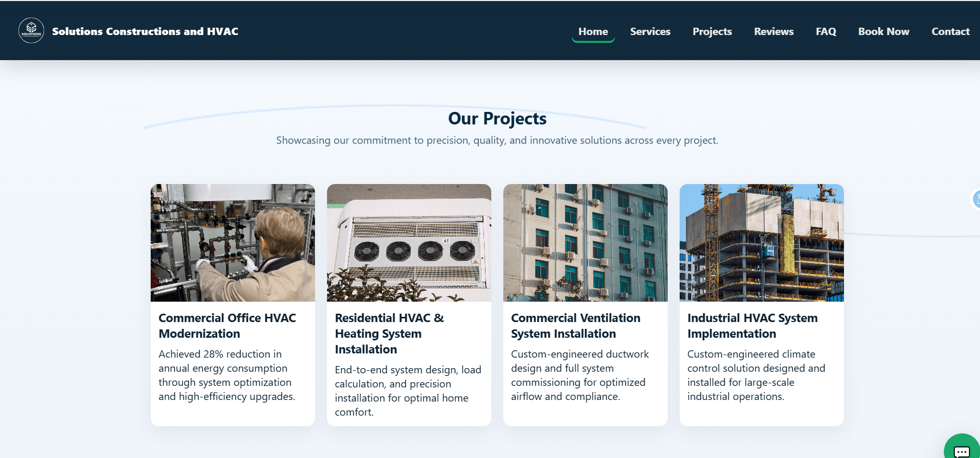Click the 'Showcasing our commitment to precision' subtitle
This screenshot has height=458, width=980.
tap(497, 140)
